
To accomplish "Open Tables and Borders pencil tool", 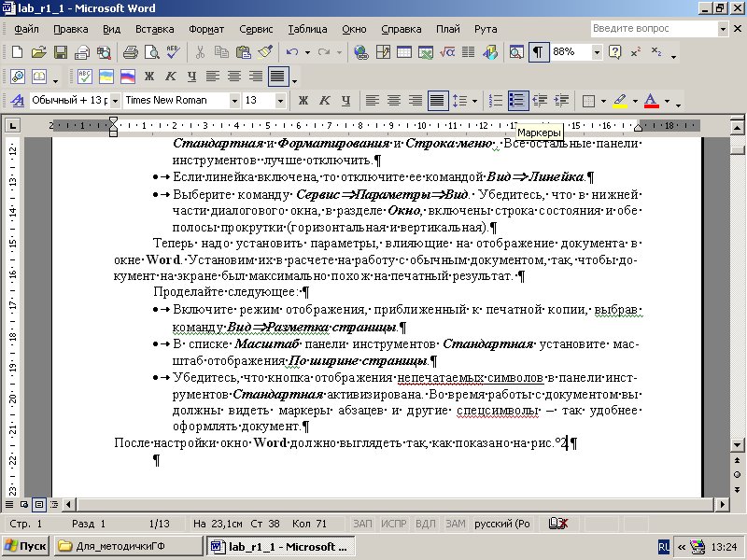I will tap(383, 52).
